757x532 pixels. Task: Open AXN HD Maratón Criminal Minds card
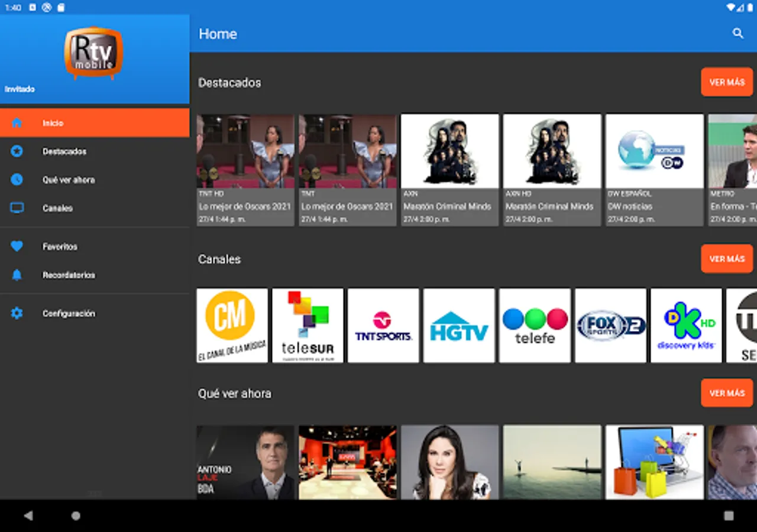pos(552,170)
